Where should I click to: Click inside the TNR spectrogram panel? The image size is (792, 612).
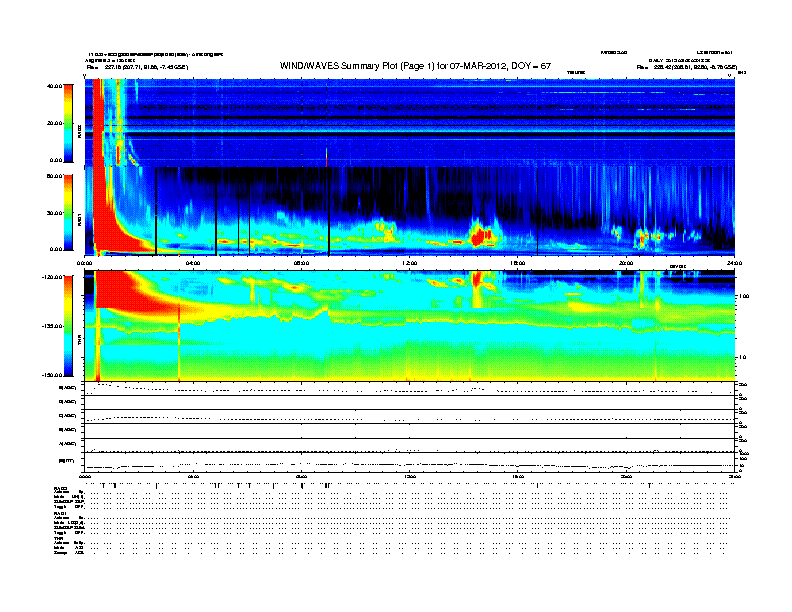click(x=409, y=326)
